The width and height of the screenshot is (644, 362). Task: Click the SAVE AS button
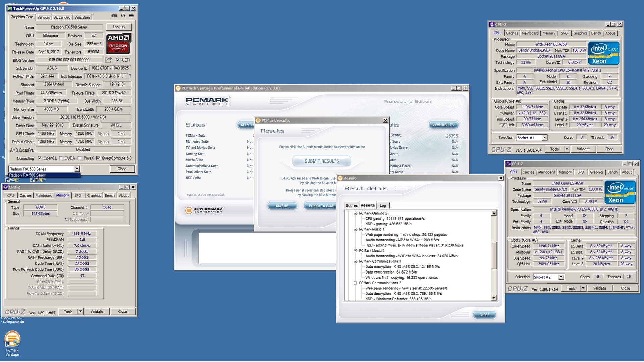pyautogui.click(x=282, y=206)
